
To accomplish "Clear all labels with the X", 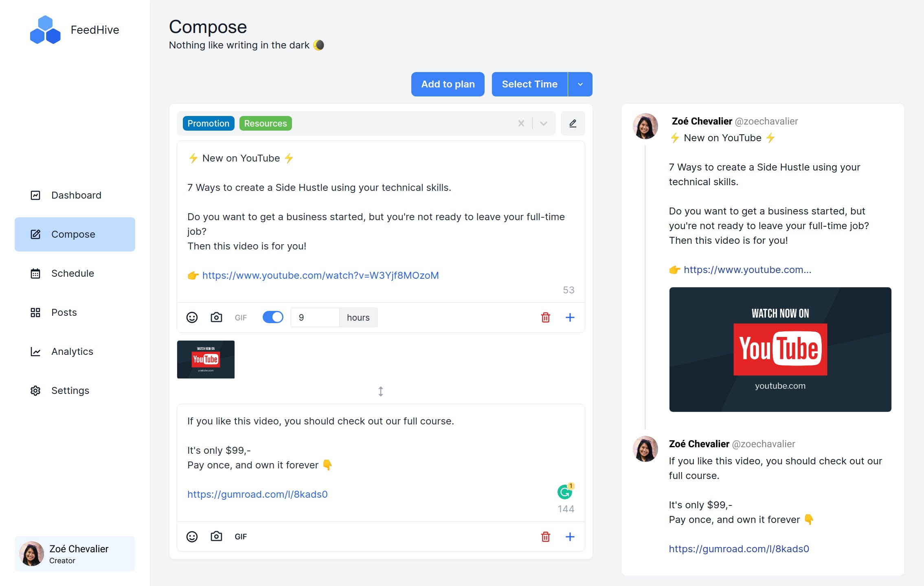I will [521, 123].
